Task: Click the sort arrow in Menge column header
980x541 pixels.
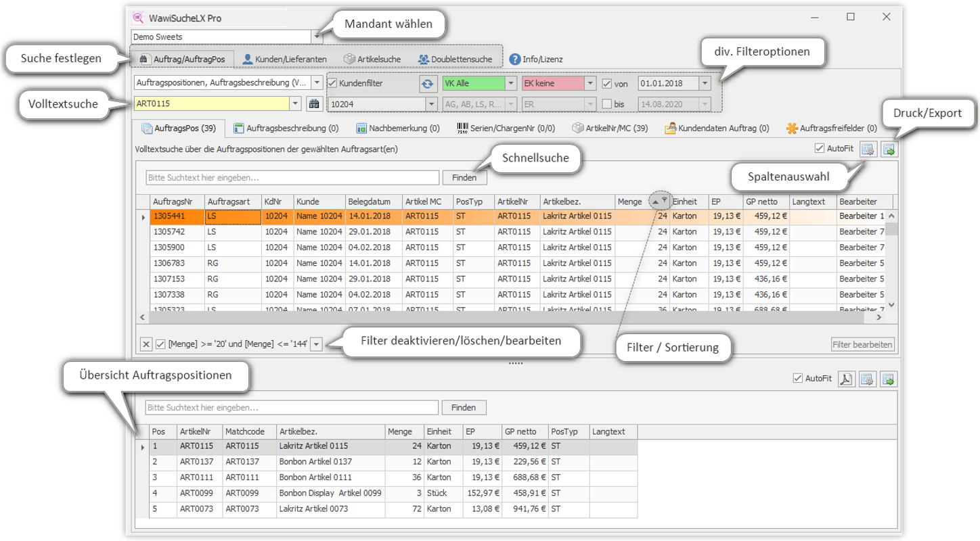Action: (654, 201)
